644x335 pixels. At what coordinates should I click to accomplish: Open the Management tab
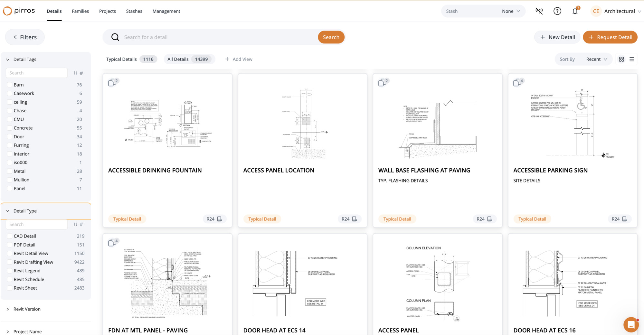tap(166, 11)
